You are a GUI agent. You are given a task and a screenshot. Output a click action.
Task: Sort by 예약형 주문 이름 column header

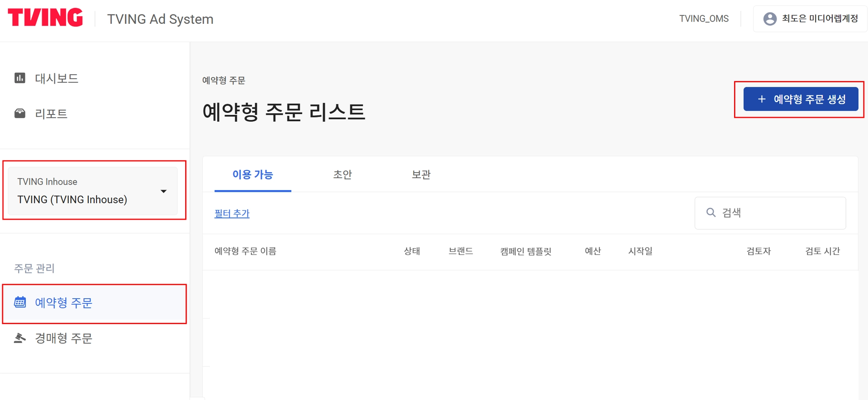pos(245,251)
